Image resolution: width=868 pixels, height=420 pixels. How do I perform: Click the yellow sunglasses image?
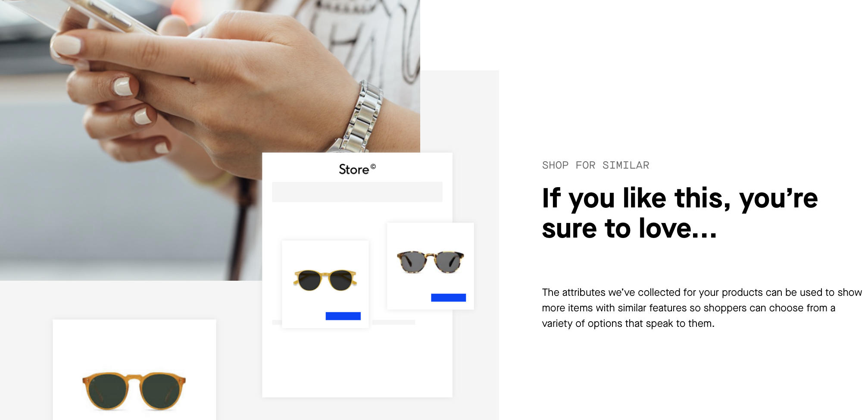tap(325, 280)
